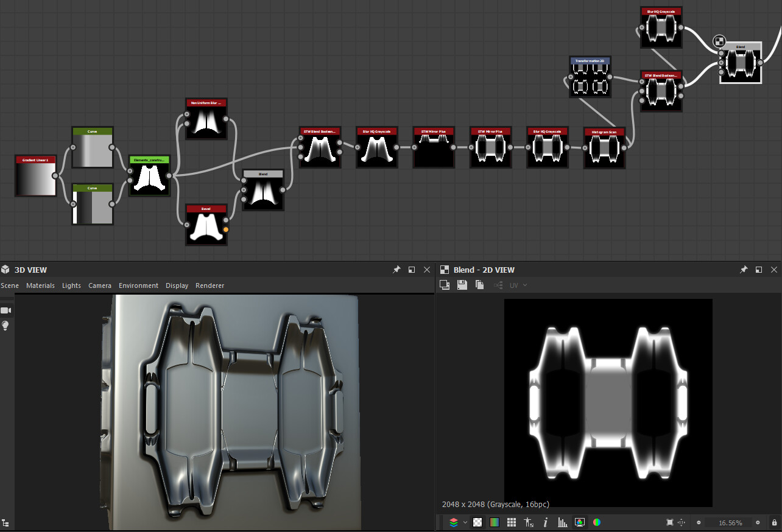This screenshot has height=532, width=782.
Task: Click the colored layers channel icon
Action: point(454,522)
